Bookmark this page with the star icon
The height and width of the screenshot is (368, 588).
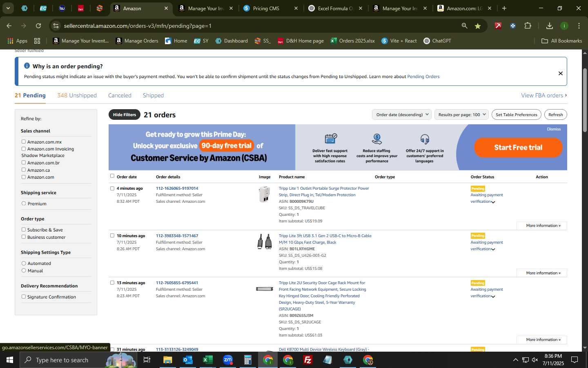pos(478,26)
